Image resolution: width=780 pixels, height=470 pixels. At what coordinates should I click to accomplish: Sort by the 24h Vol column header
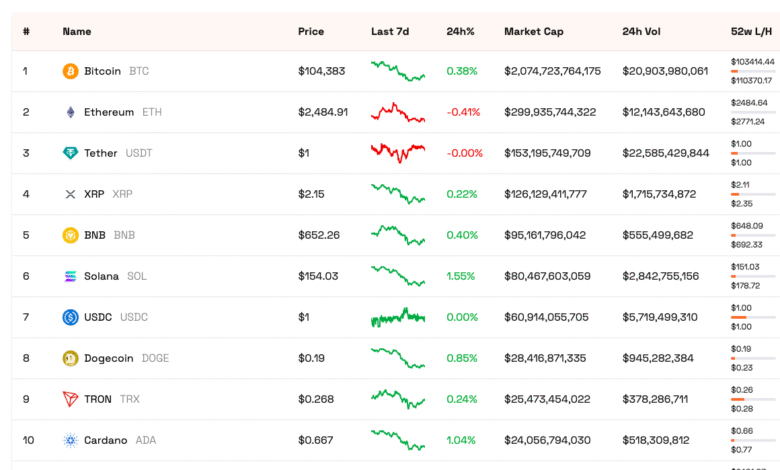[641, 31]
